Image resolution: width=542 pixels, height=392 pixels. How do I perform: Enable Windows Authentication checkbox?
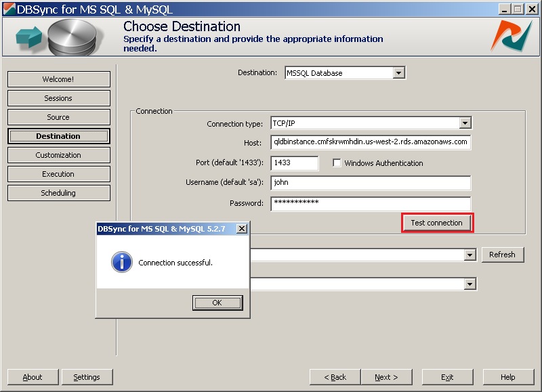click(x=337, y=162)
